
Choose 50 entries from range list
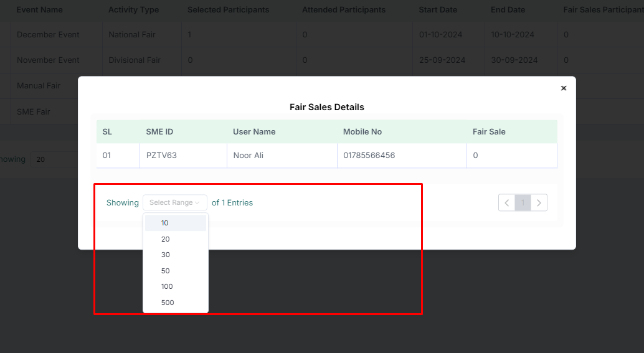(176, 270)
